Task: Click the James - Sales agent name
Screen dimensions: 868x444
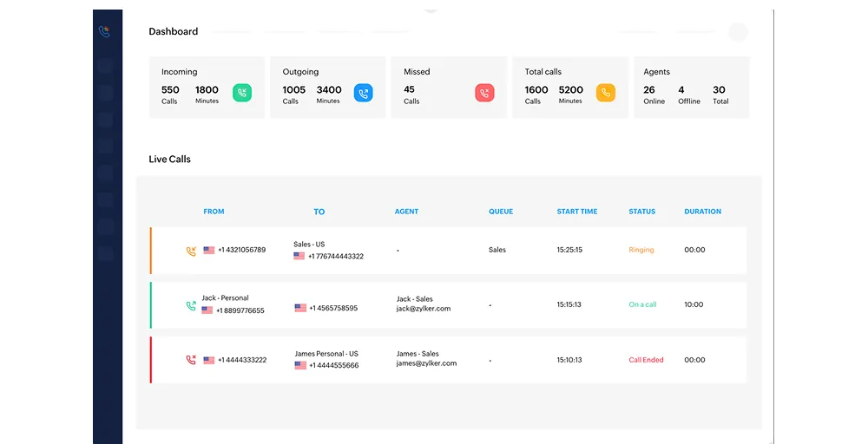Action: click(418, 354)
